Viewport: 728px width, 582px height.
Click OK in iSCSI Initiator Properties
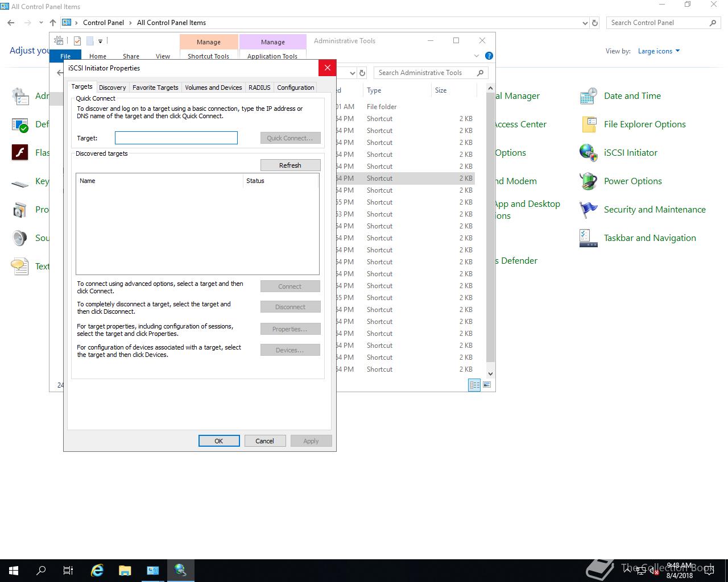point(219,441)
